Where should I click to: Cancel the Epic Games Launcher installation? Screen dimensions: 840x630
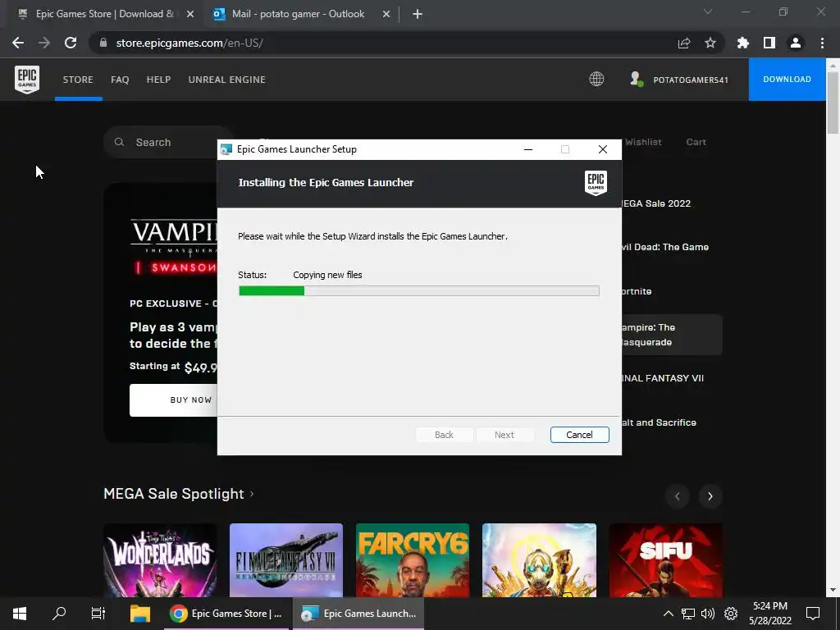point(580,435)
